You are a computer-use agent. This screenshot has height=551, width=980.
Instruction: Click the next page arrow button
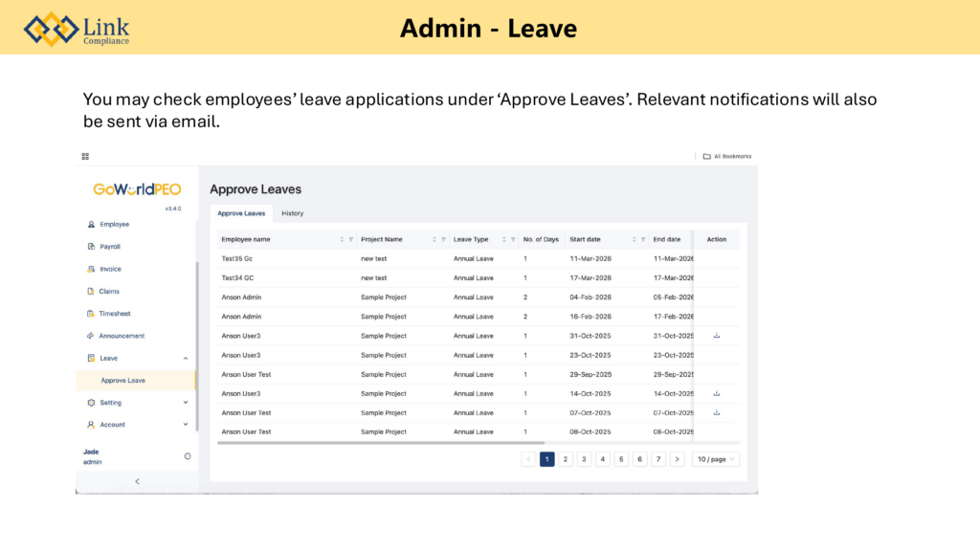pos(677,459)
